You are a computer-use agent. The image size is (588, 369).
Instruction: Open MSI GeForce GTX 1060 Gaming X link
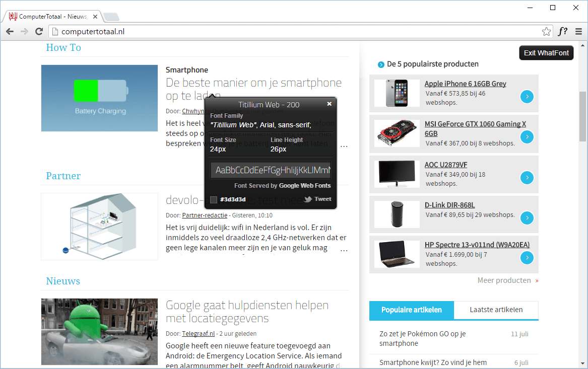point(475,128)
